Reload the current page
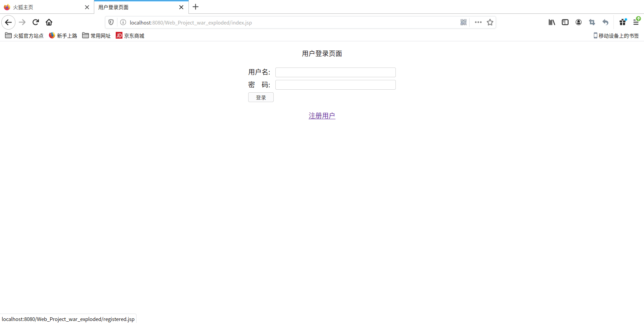 pos(35,22)
